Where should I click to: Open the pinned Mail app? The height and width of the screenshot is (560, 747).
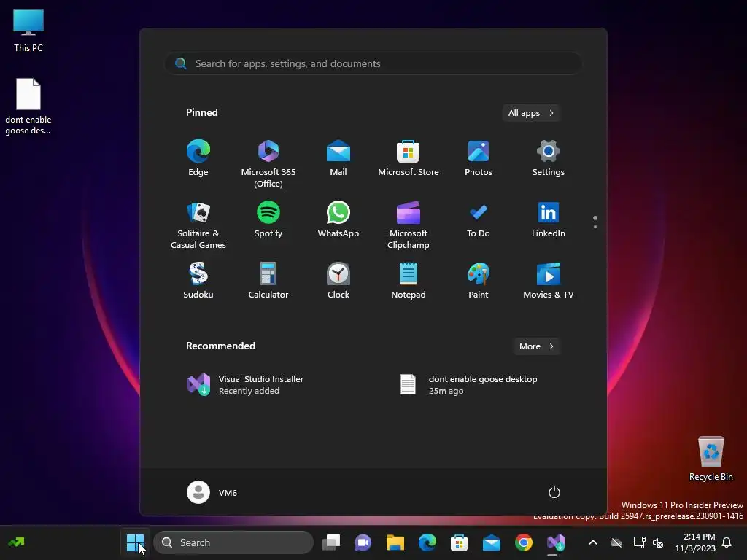click(x=338, y=158)
